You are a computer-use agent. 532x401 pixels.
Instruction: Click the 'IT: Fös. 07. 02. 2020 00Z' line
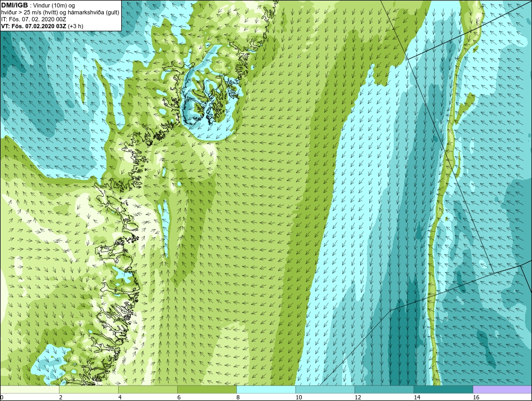tap(34, 19)
